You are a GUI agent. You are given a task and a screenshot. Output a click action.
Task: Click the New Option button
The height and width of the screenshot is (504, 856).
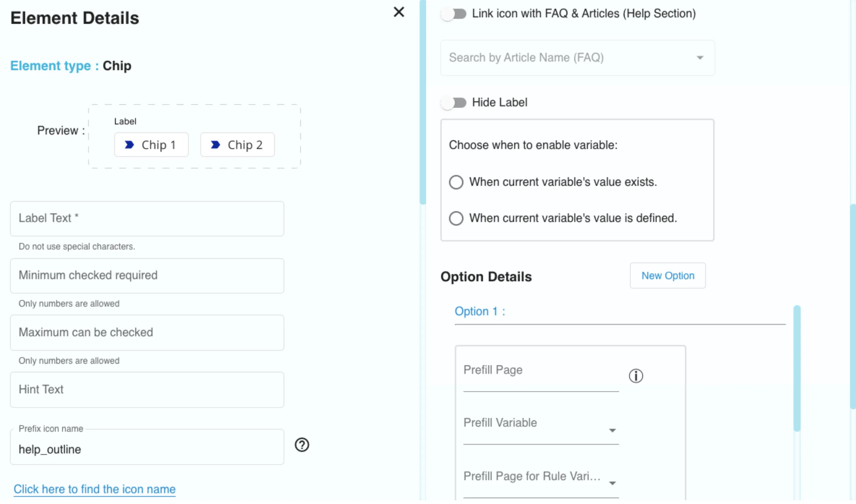[668, 275]
